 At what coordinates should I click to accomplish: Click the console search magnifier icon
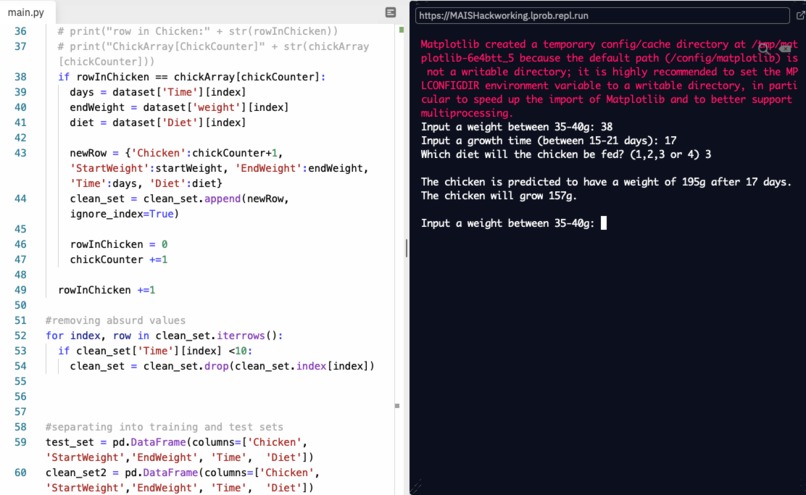point(764,48)
